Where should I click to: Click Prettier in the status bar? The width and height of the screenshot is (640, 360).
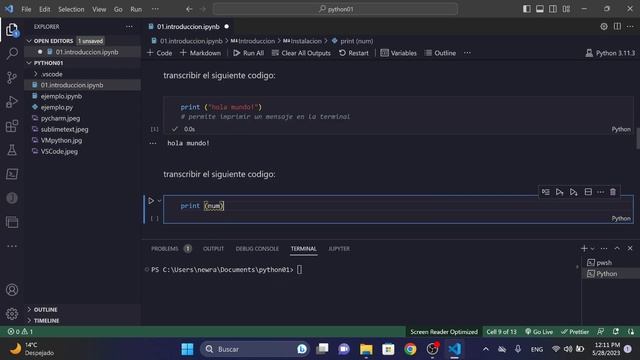click(x=575, y=332)
